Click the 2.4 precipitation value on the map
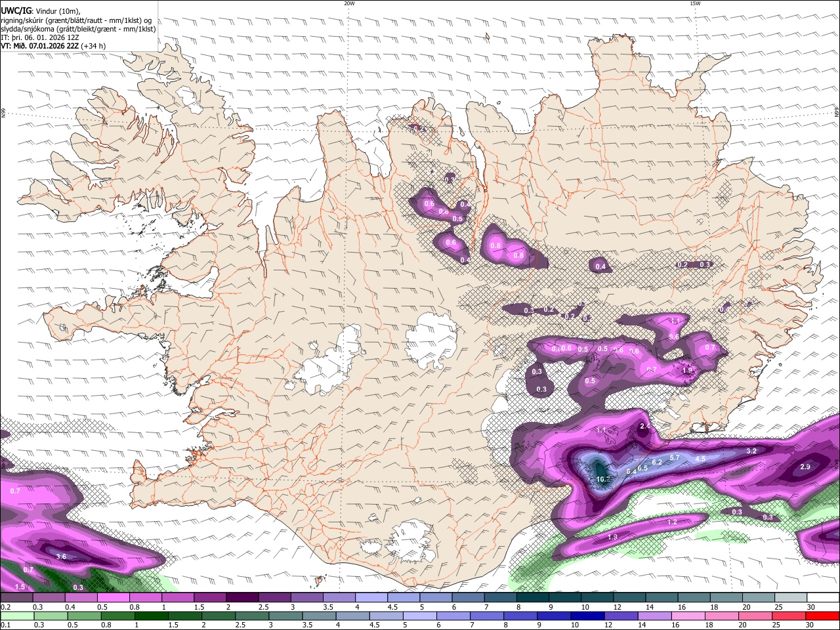This screenshot has width=840, height=630. (x=644, y=426)
